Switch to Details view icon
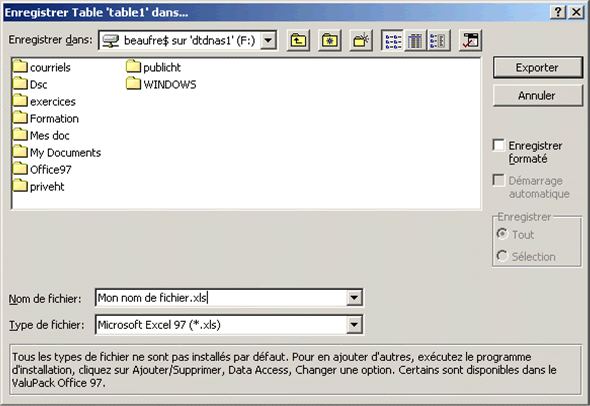This screenshot has width=590, height=406. [x=415, y=41]
